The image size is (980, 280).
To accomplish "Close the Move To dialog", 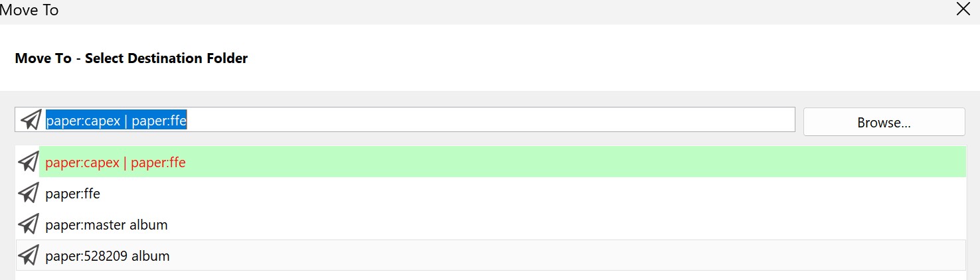I will point(963,9).
